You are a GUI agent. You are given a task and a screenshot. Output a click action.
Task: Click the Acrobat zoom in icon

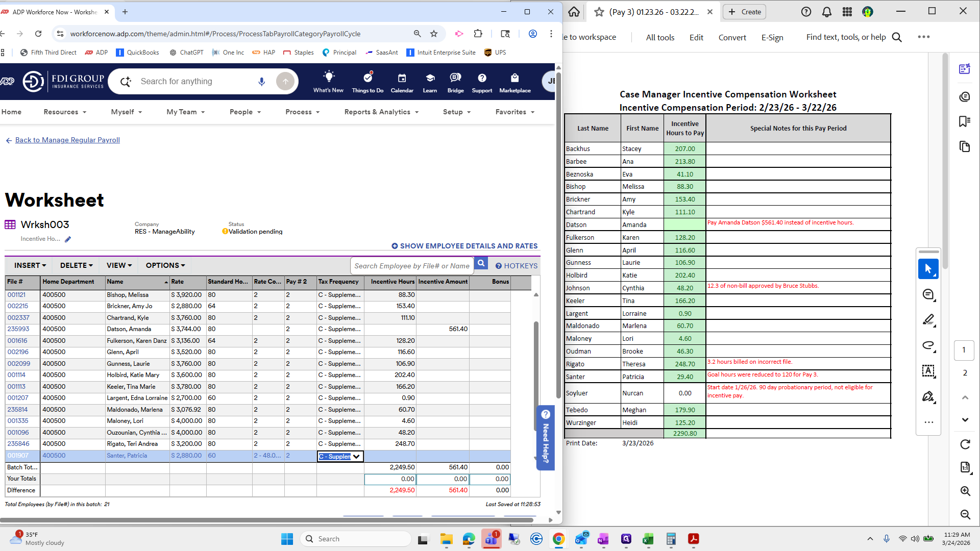point(965,491)
